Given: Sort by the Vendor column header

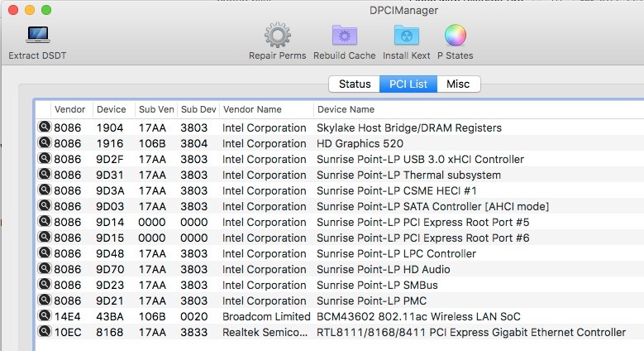Looking at the screenshot, I should point(69,109).
